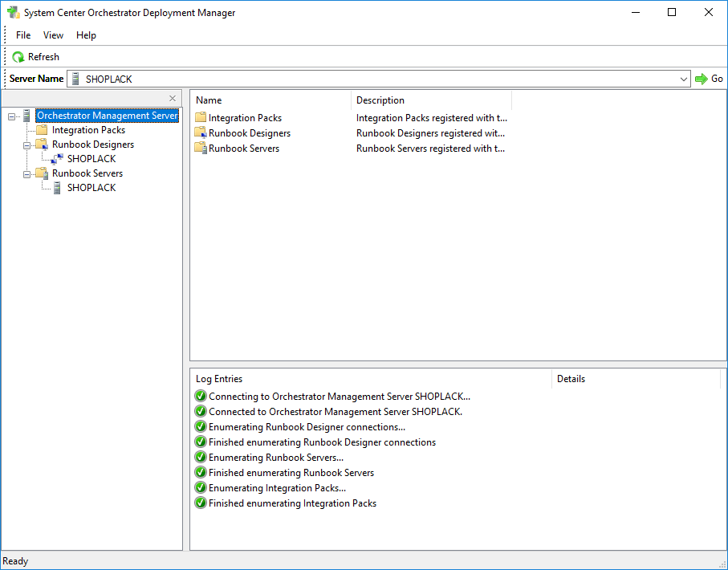Collapse the Orchestrator Management Server node
Image resolution: width=728 pixels, height=570 pixels.
(11, 116)
